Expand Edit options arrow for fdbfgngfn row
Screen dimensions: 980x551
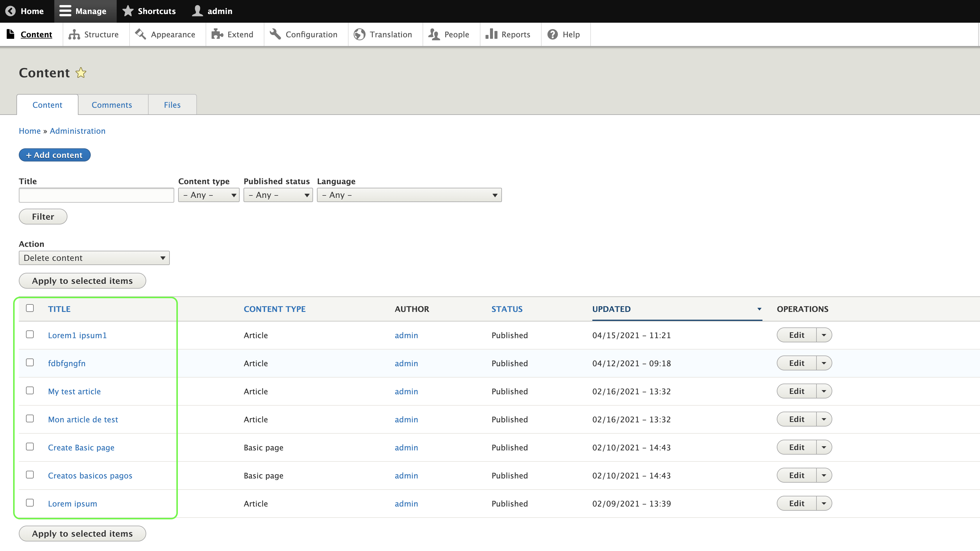(x=824, y=363)
